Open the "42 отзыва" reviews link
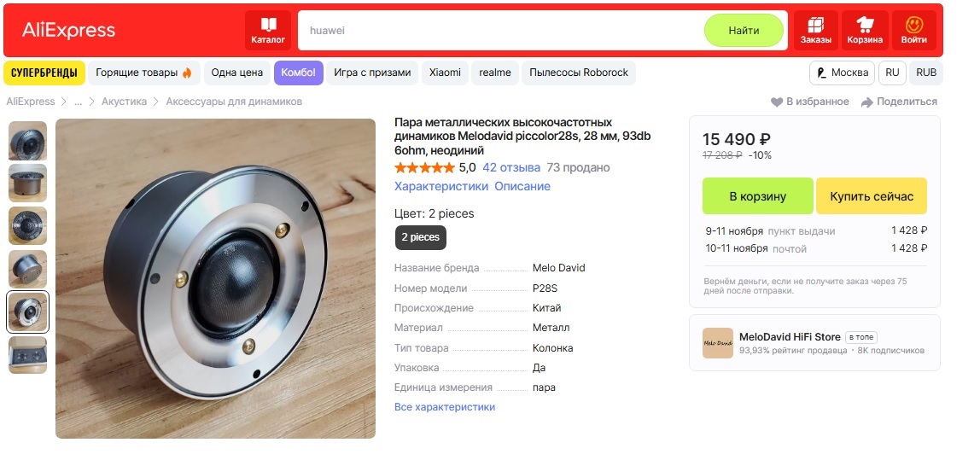This screenshot has width=980, height=460. (511, 167)
